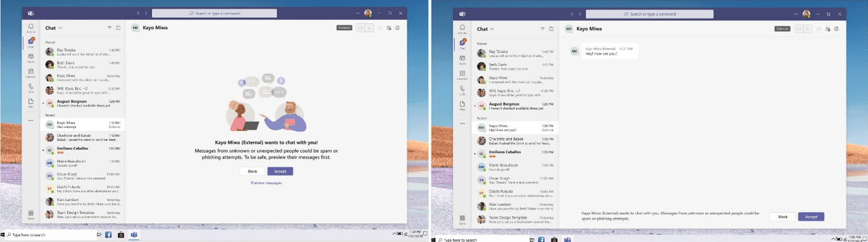Go back using left window's back arrow

(139, 13)
